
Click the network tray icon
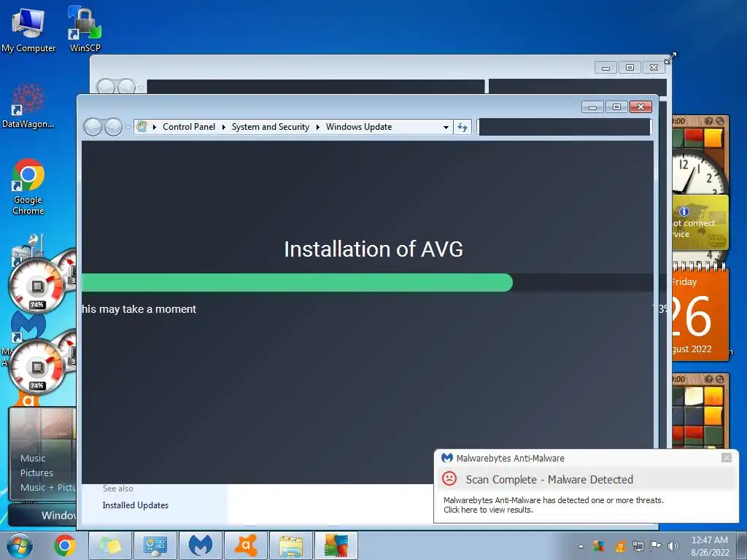click(638, 546)
